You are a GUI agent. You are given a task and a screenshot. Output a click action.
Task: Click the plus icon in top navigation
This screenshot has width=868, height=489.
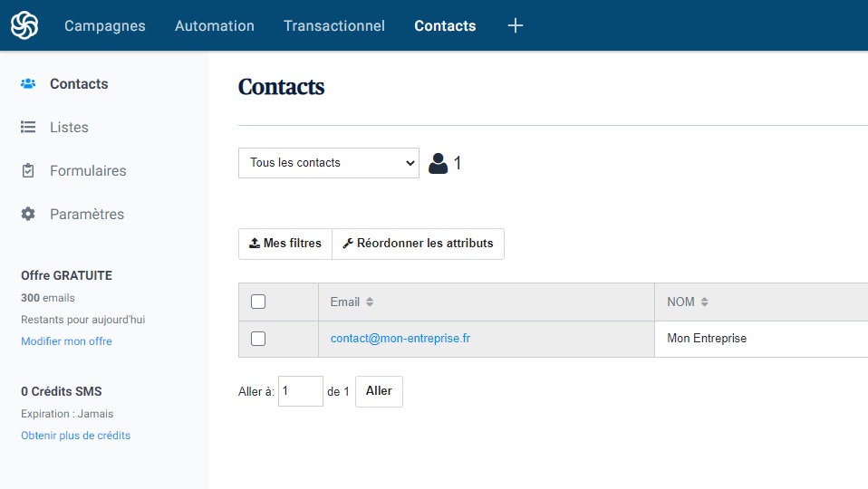pos(516,25)
